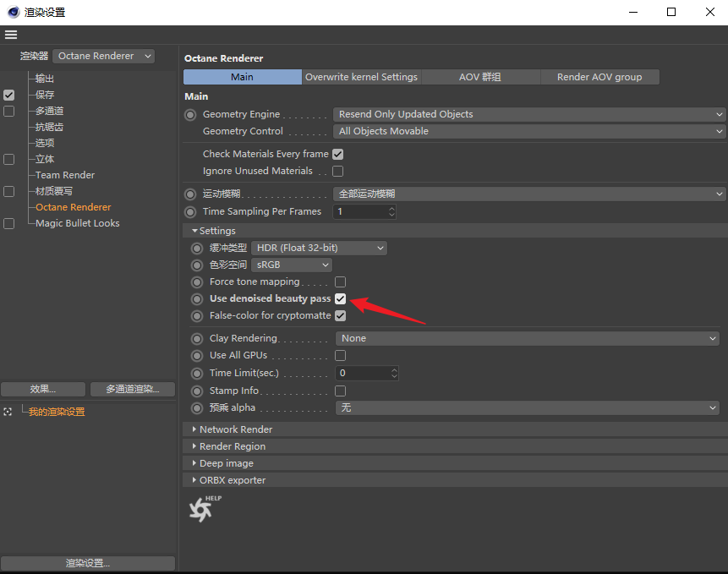Click the 我的渲染设置 preset icon
728x574 pixels.
point(8,412)
